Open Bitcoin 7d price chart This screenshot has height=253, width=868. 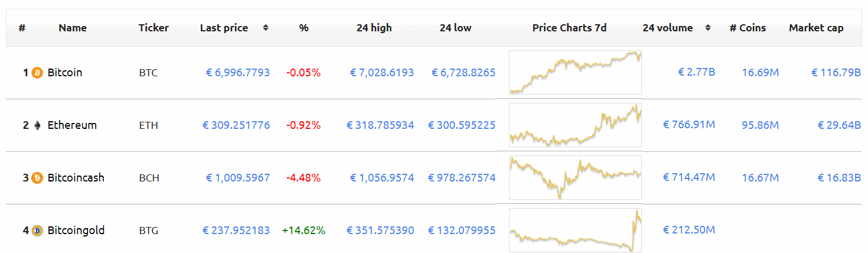[575, 72]
